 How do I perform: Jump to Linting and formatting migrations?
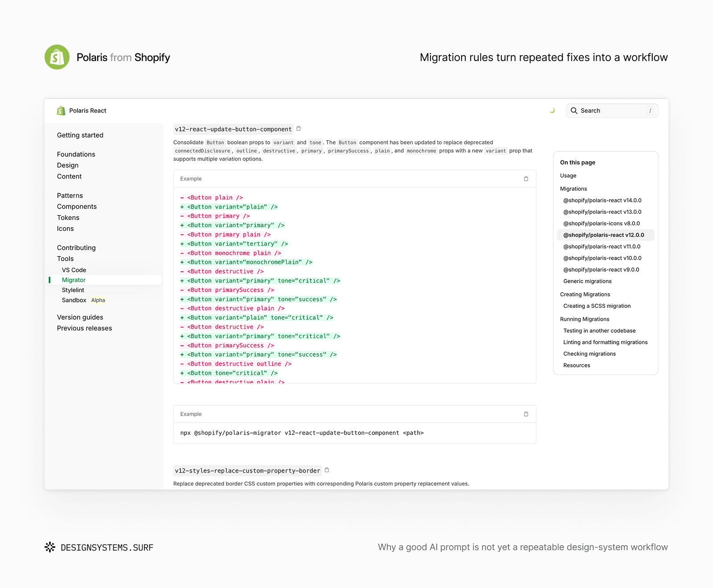pos(606,342)
